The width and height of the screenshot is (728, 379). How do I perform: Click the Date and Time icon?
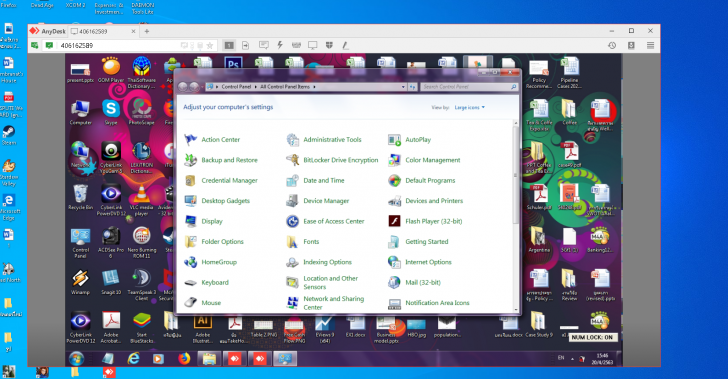tap(292, 180)
